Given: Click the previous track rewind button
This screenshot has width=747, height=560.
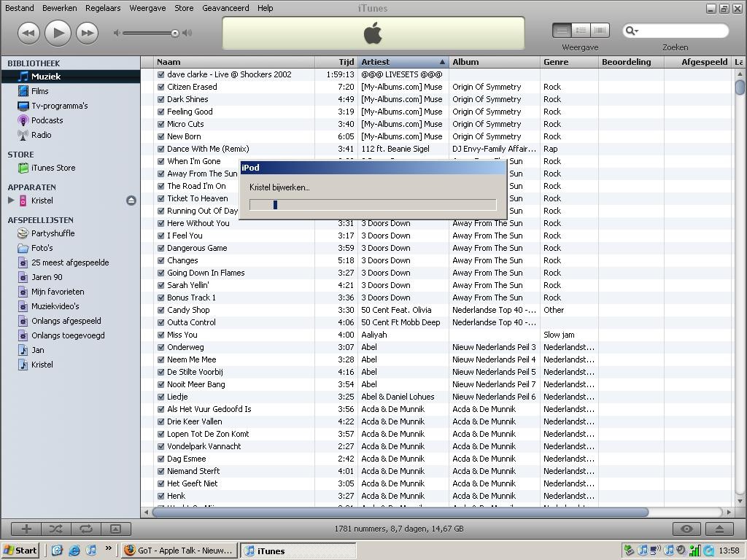Looking at the screenshot, I should coord(28,34).
